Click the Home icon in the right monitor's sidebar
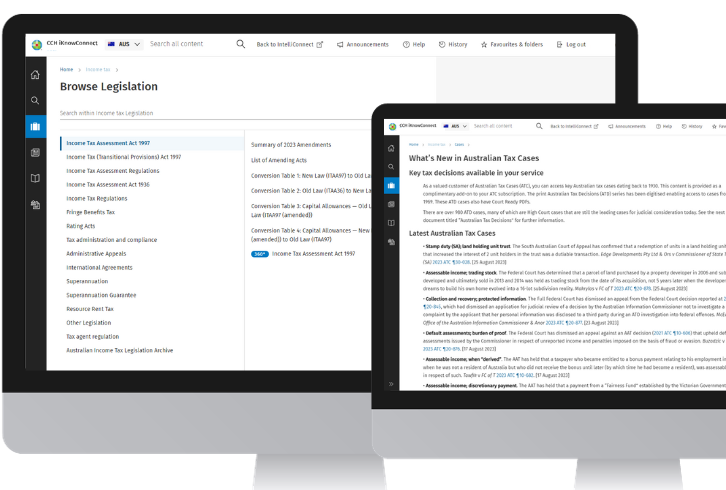This screenshot has width=726, height=490. pos(389,147)
